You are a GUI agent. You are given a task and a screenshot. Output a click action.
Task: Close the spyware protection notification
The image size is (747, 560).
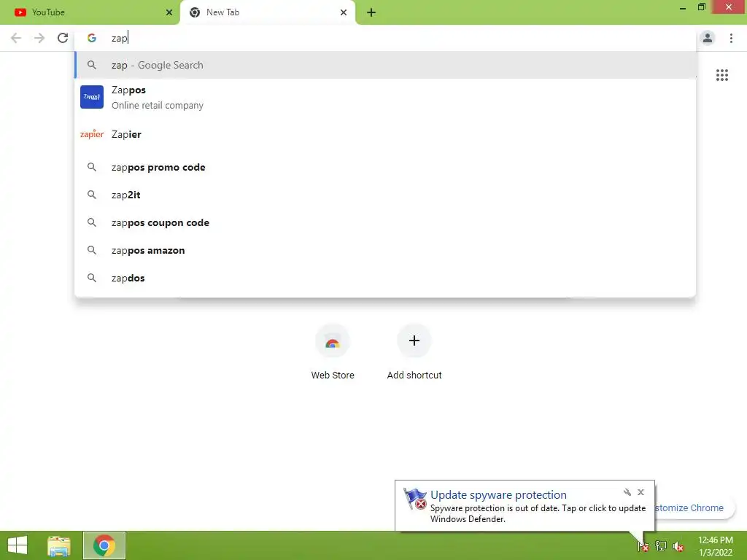[x=640, y=492]
